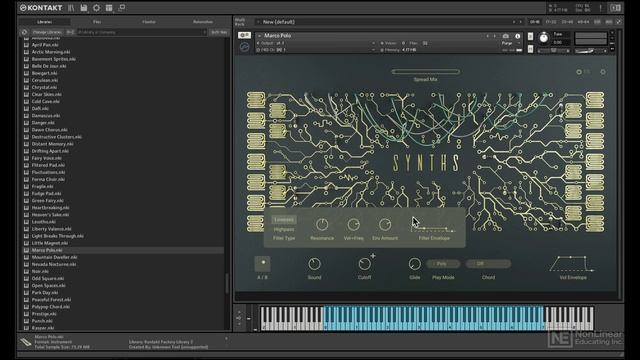
Task: Open the instrument Output dropdown
Action: tap(315, 43)
